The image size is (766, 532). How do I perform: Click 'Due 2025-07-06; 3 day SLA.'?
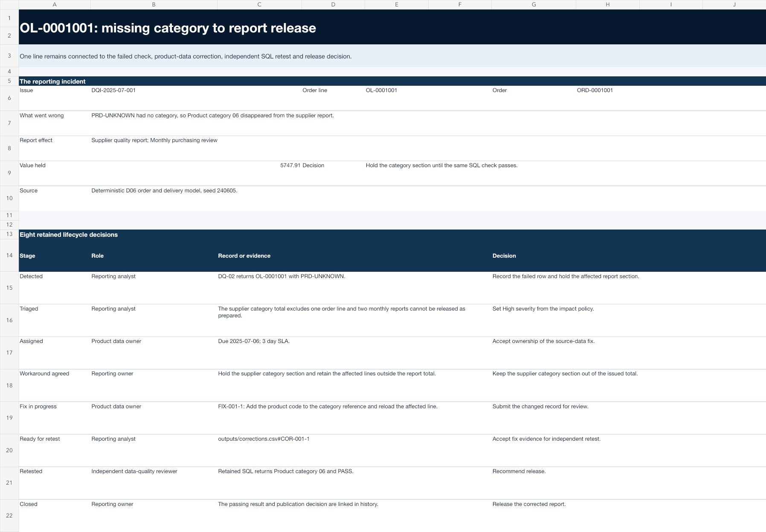(x=254, y=341)
